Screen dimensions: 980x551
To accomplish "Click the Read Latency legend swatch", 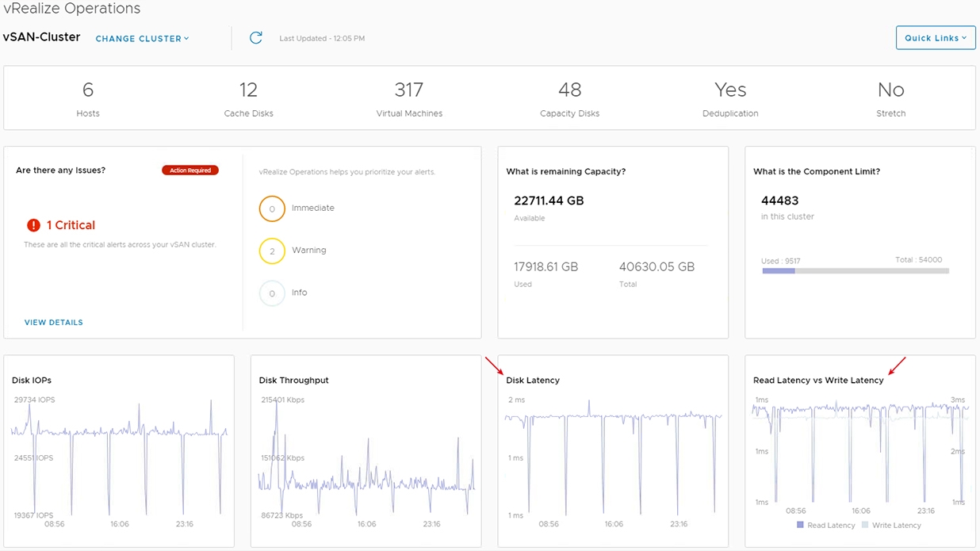I will point(800,525).
